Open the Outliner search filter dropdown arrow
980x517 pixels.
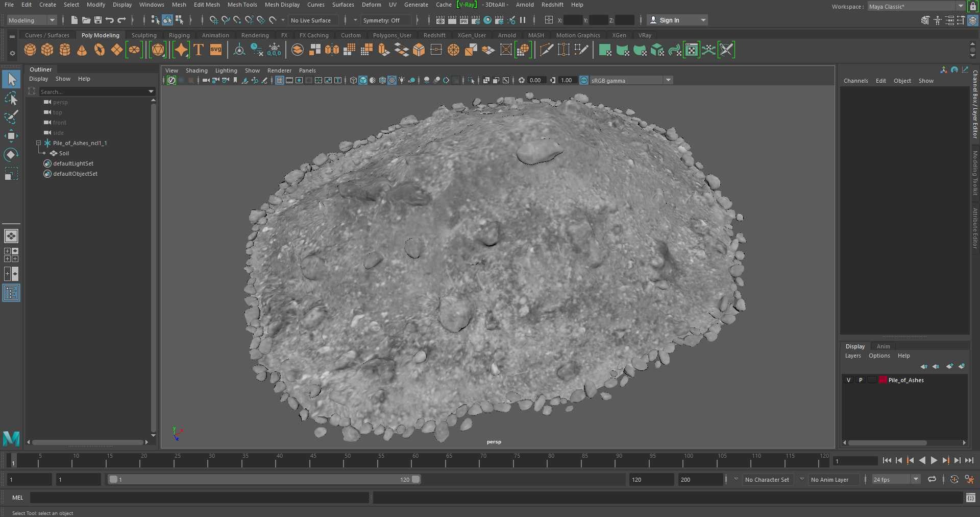[151, 91]
